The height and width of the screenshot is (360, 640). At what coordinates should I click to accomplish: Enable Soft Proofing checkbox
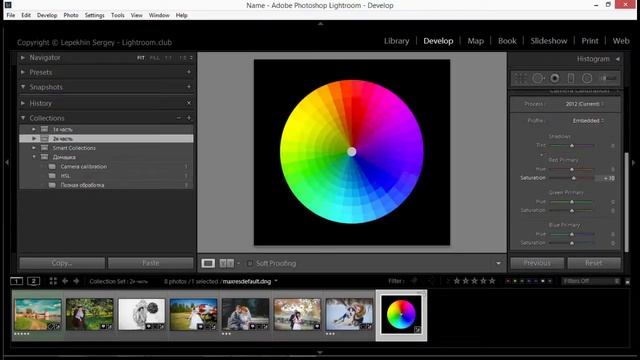(x=250, y=264)
